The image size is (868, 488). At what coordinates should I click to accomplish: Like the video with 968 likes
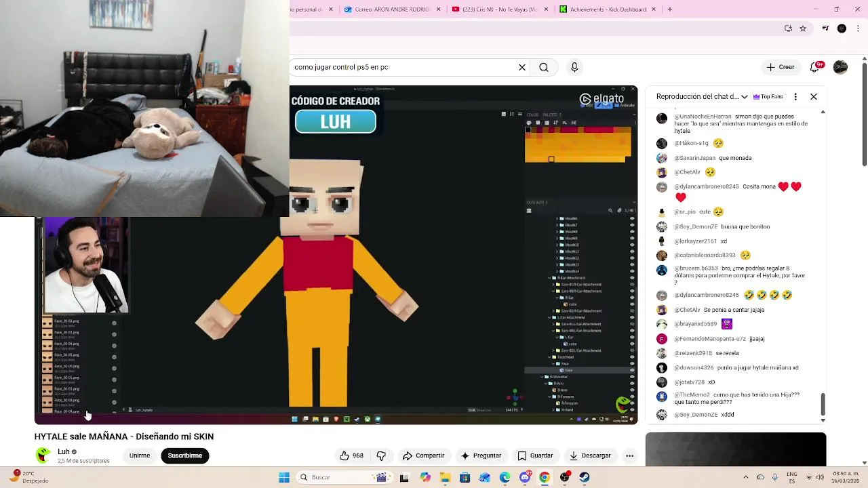point(352,455)
